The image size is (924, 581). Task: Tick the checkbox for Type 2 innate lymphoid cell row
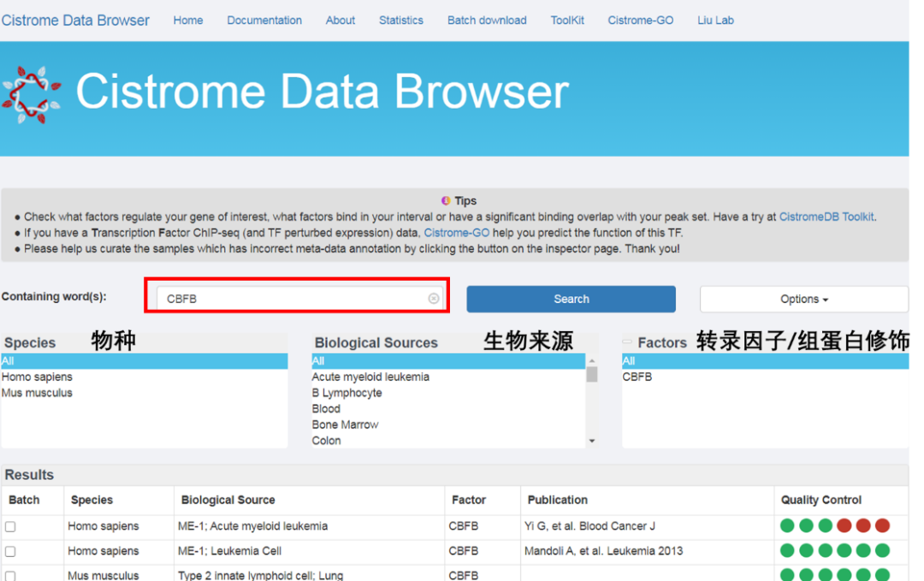(10, 575)
